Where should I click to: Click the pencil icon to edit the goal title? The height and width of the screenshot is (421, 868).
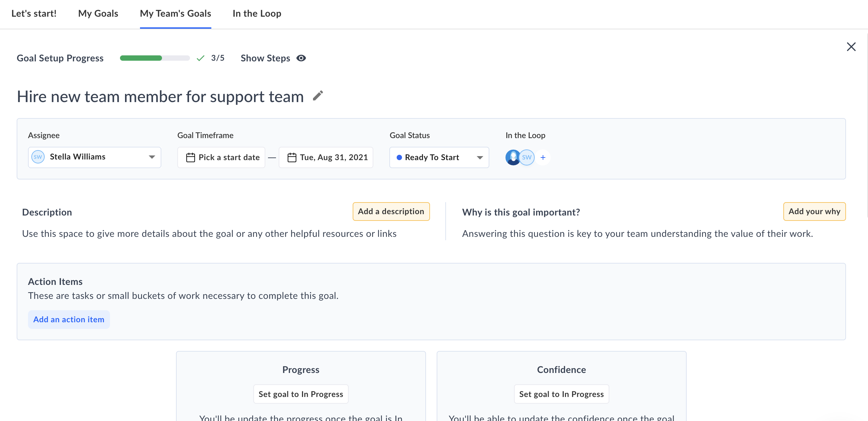[318, 96]
